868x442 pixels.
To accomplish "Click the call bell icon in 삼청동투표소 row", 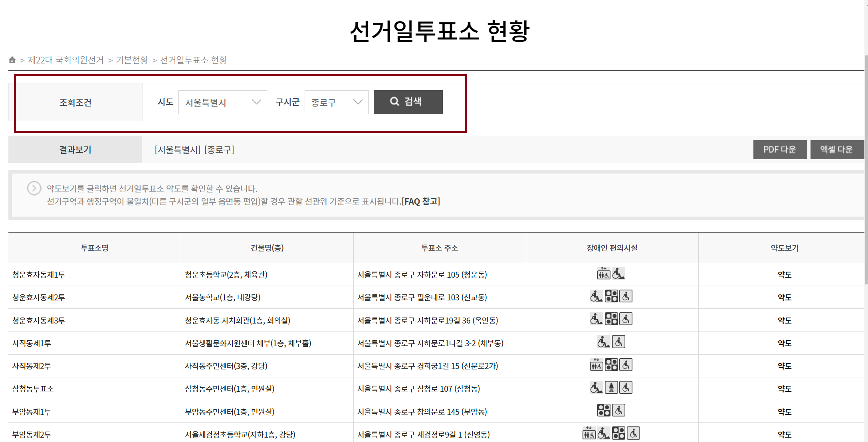I will click(x=611, y=387).
